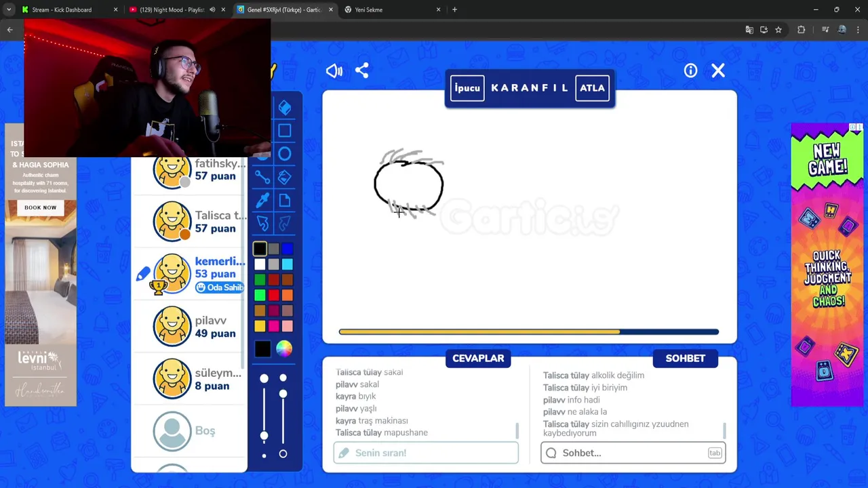Click the answers list scrollbar
The width and height of the screenshot is (868, 488).
[x=517, y=431]
